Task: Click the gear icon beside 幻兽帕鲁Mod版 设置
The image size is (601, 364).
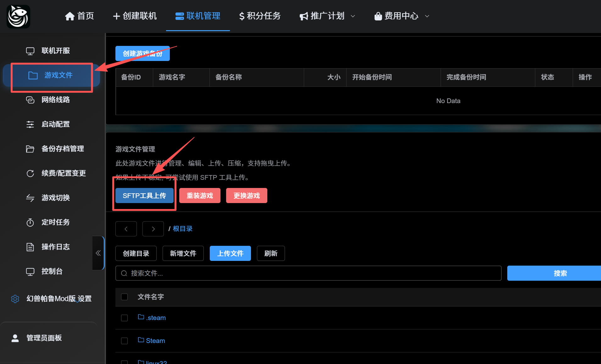Action: point(15,299)
